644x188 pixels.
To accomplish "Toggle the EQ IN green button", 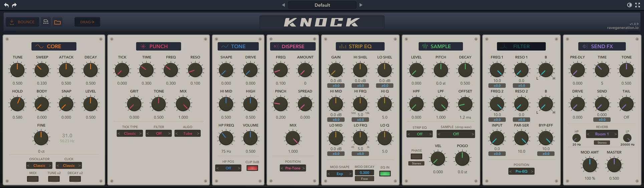I will coord(385,173).
